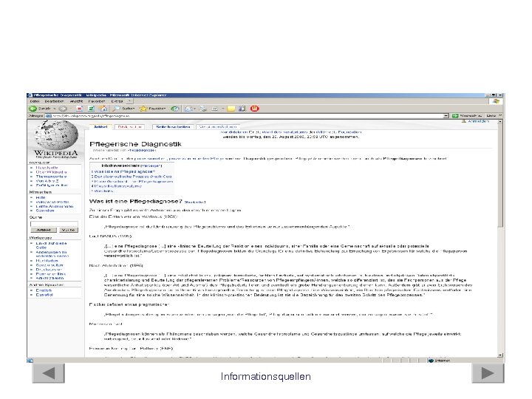
Task: Click the Wikipedia search input field
Action: pos(54,224)
